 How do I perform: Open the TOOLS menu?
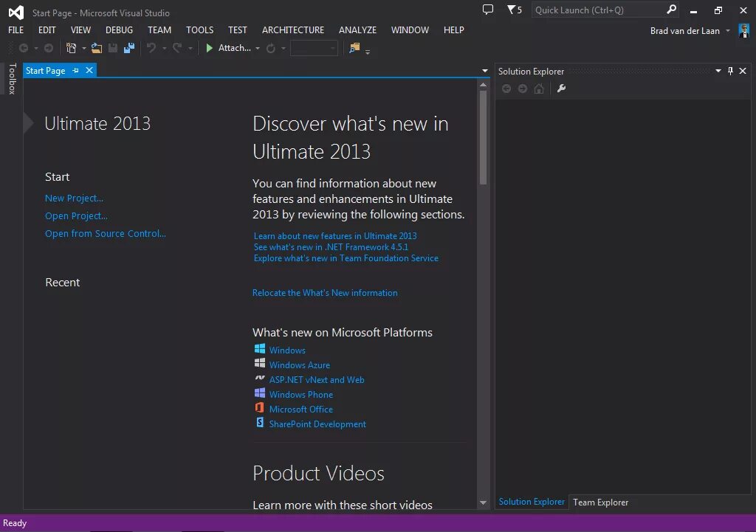199,30
